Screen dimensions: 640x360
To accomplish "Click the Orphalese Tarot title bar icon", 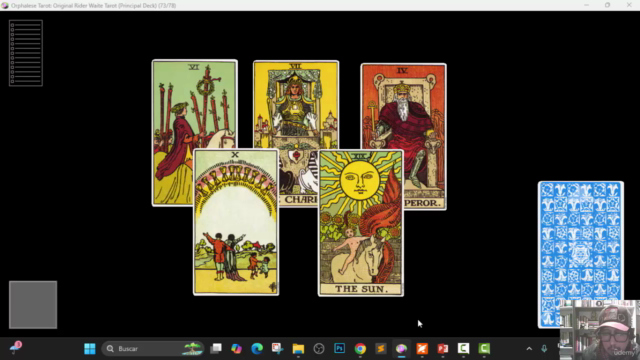I will coord(5,5).
